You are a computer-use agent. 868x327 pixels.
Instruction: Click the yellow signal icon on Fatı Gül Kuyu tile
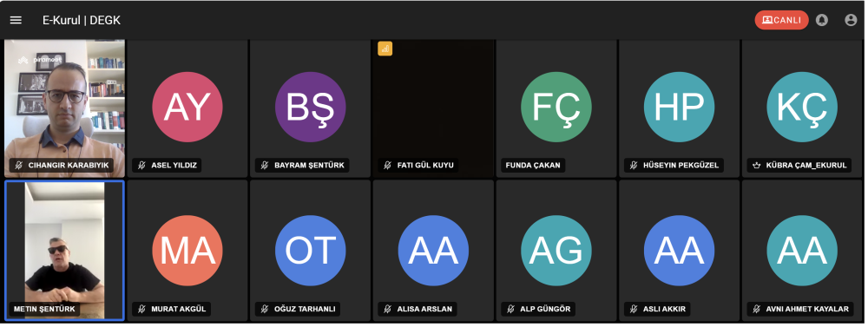click(x=385, y=49)
